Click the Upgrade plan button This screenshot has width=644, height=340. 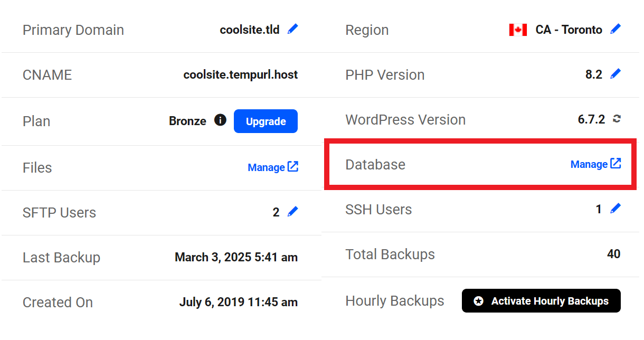click(266, 121)
